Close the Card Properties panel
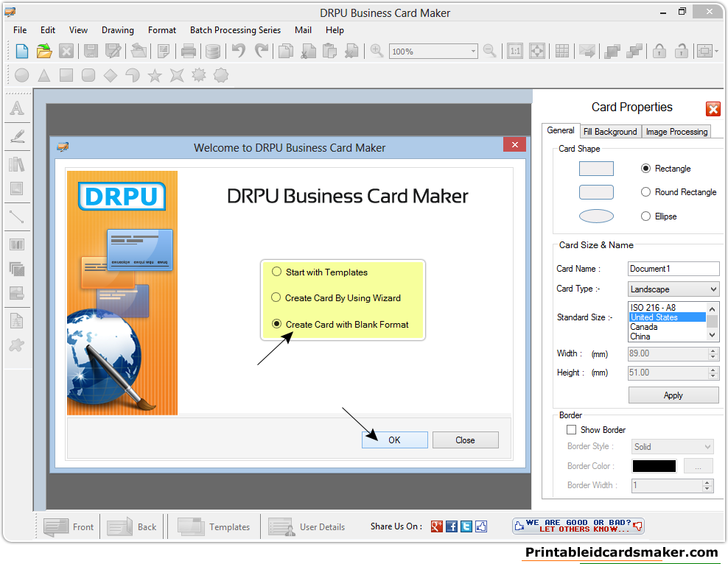 [713, 109]
